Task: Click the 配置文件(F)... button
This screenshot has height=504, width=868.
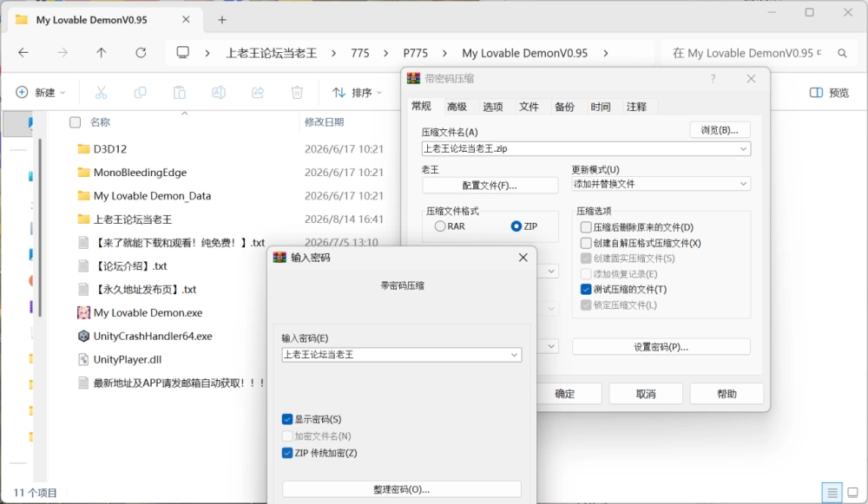Action: [x=490, y=186]
